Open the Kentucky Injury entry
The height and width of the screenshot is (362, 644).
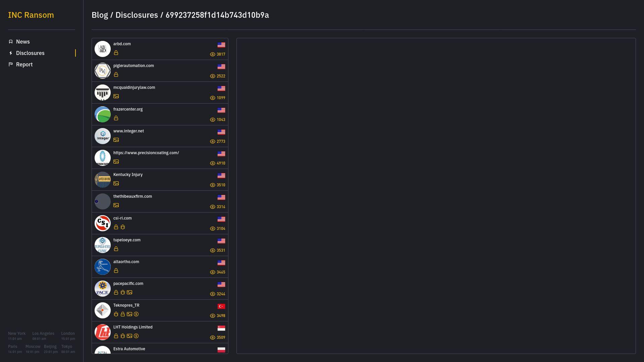point(128,175)
